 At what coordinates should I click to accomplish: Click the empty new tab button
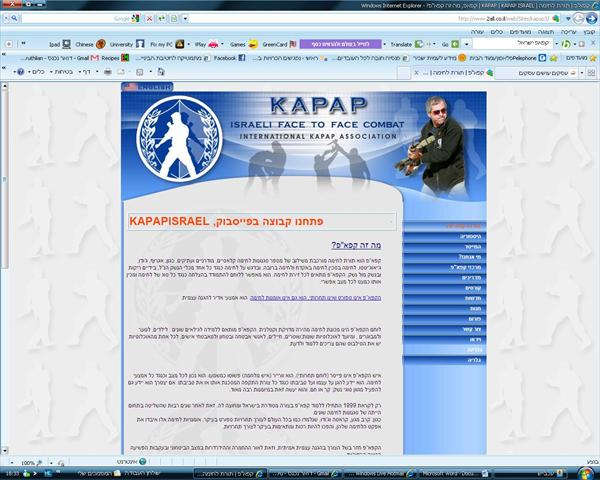(x=403, y=73)
